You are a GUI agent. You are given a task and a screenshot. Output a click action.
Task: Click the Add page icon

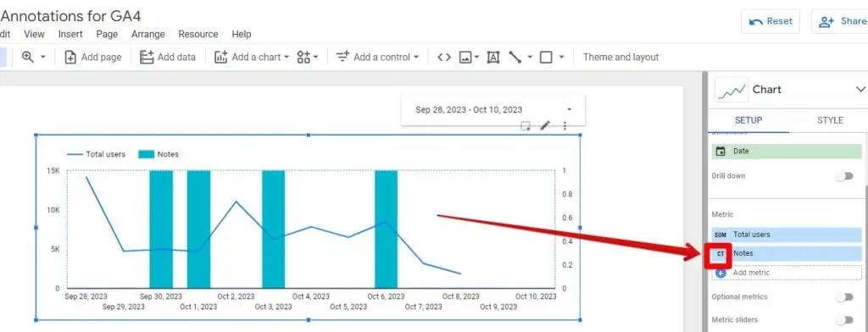pos(70,57)
